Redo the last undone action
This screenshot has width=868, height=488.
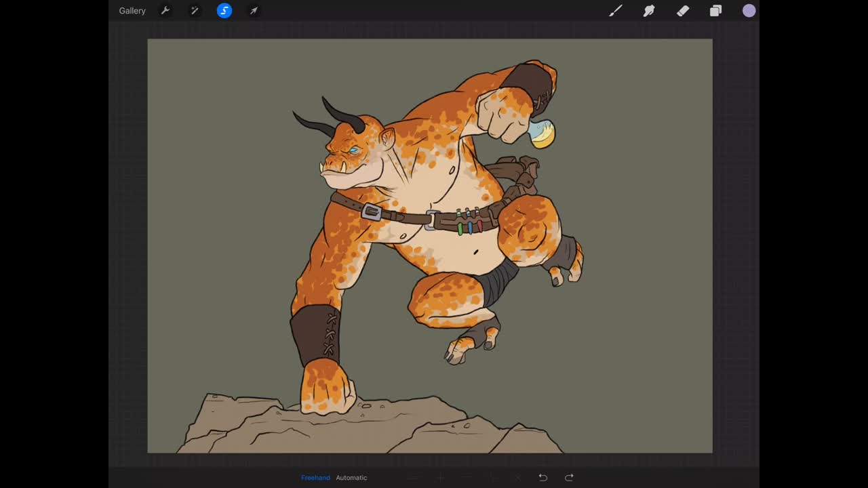[x=570, y=478]
